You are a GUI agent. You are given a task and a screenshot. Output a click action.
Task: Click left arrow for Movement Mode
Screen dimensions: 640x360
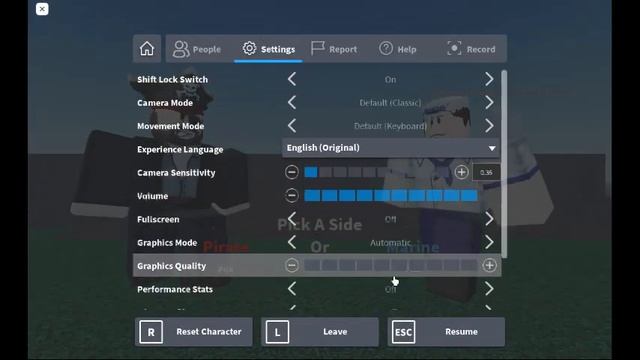pos(292,126)
